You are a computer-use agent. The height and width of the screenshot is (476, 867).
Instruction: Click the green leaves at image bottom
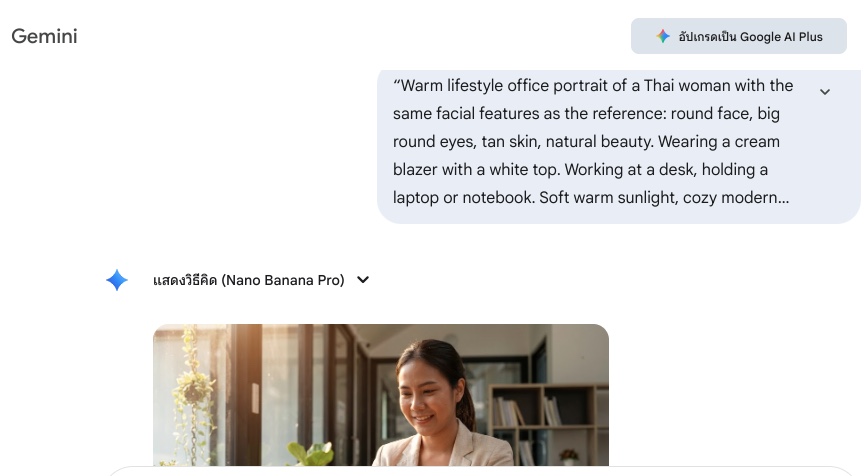[310, 453]
